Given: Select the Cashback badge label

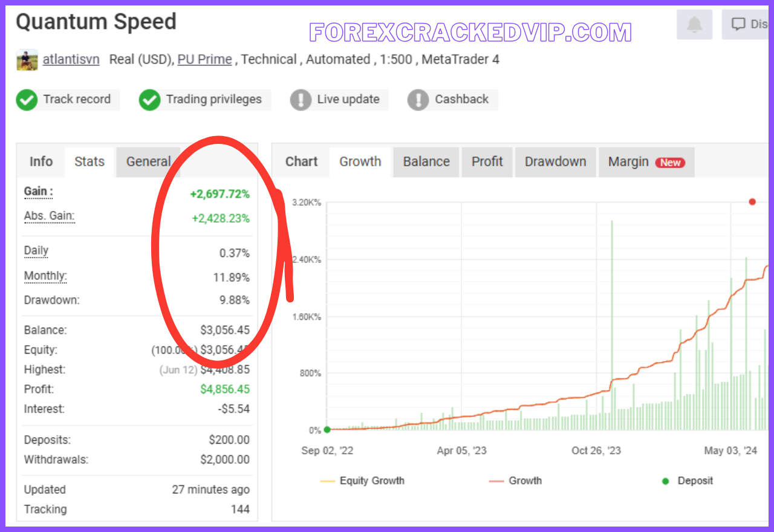Looking at the screenshot, I should pos(461,99).
